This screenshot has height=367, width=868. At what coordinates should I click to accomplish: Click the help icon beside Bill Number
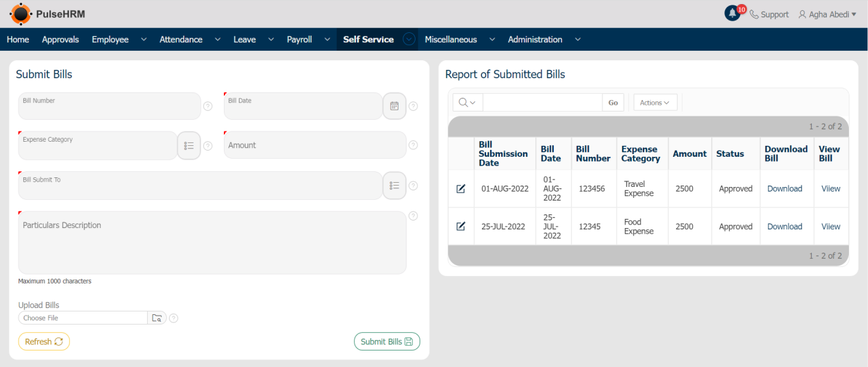pos(208,106)
